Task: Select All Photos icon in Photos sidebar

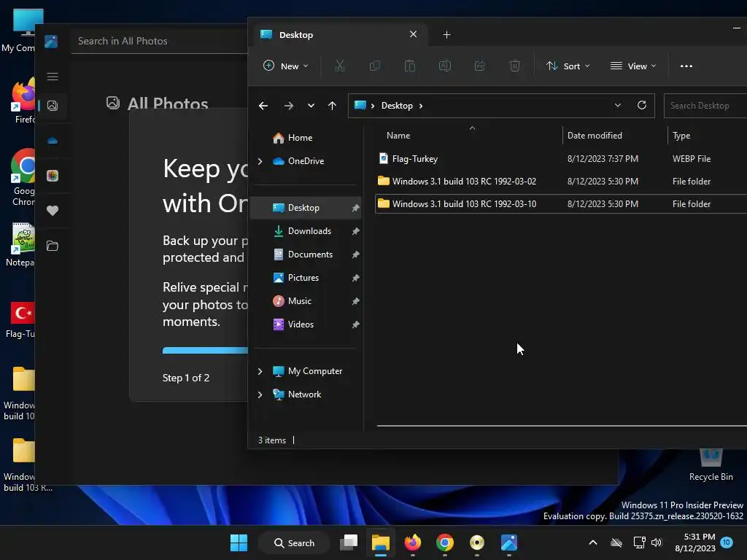Action: click(53, 106)
